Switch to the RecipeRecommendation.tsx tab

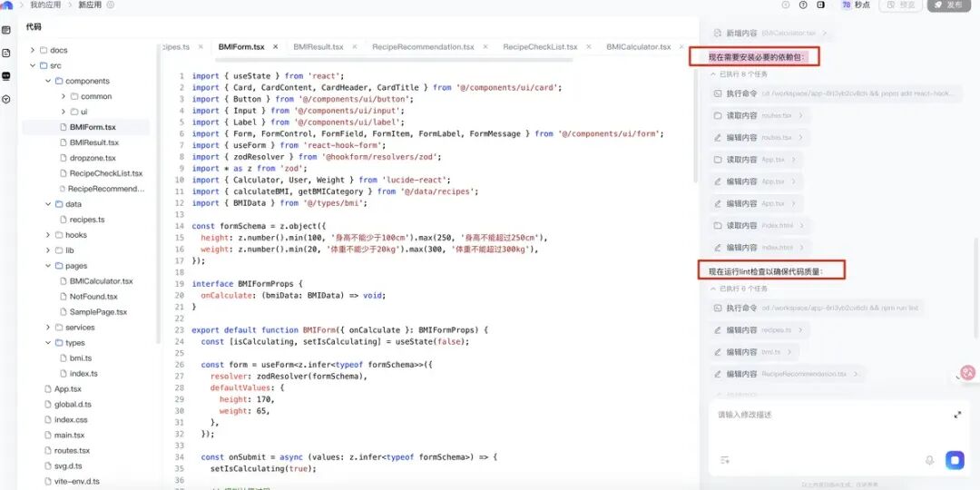click(x=423, y=47)
